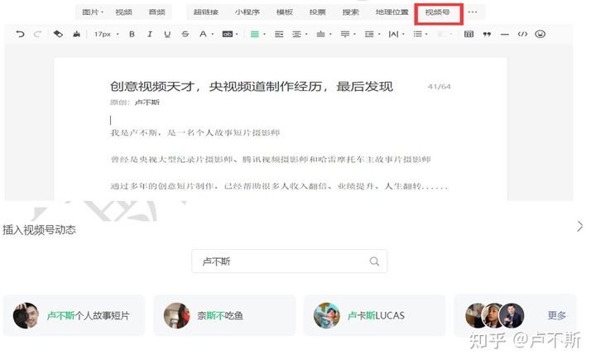Click the right chevron beside 插入视频号动态
Screen dimensions: 596x364
coord(579,227)
